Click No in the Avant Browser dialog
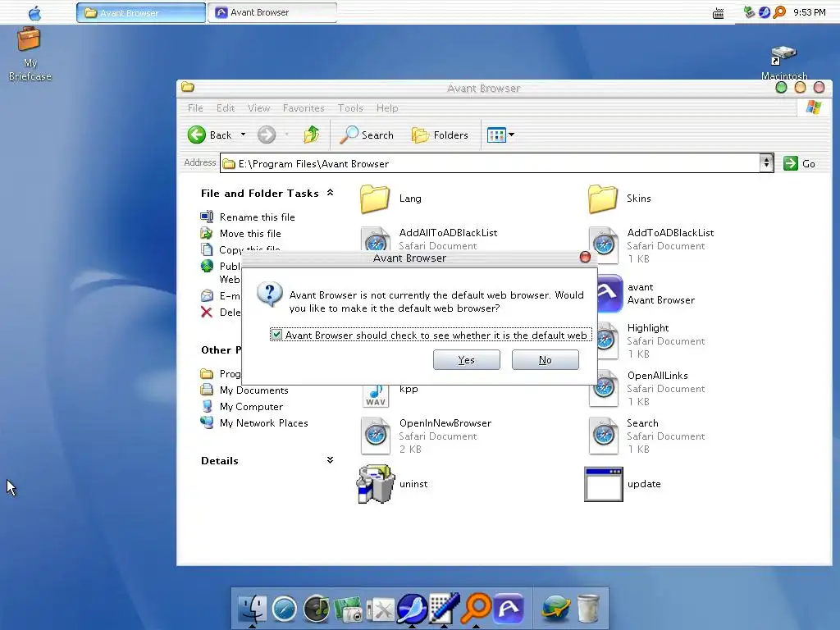This screenshot has width=840, height=630. coord(545,360)
